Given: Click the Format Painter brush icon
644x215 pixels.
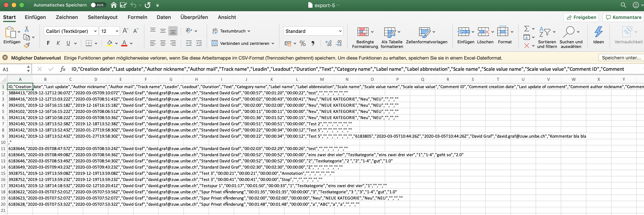Looking at the screenshot, I should click(27, 45).
